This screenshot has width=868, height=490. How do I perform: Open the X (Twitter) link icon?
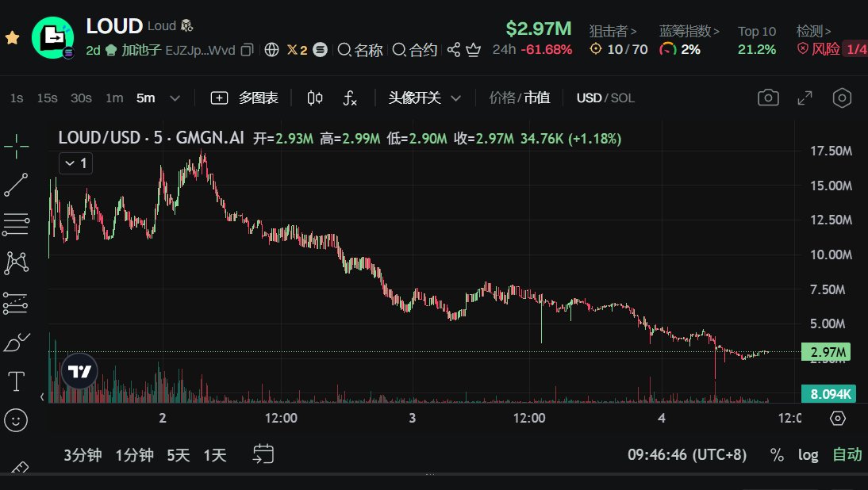[292, 50]
